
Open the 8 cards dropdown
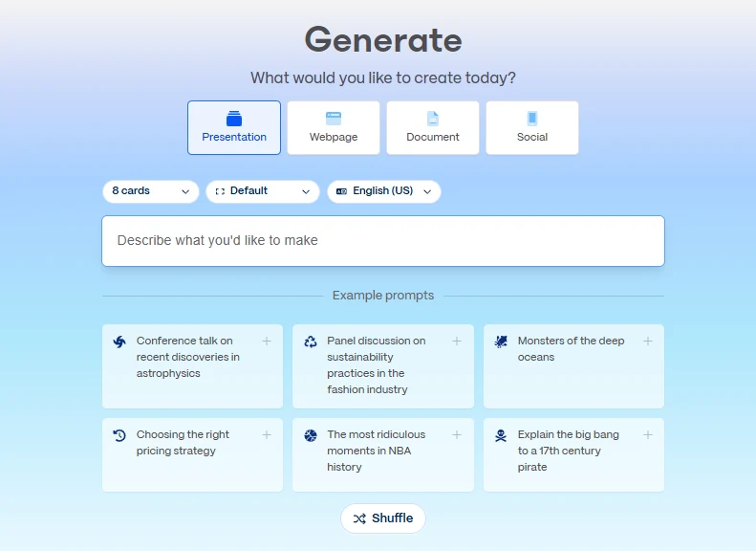pos(150,191)
